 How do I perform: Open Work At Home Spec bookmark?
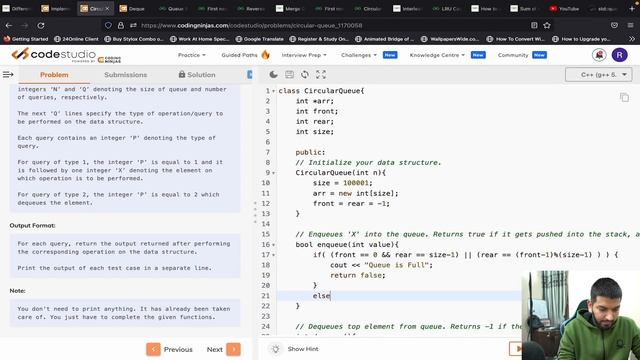pos(200,39)
